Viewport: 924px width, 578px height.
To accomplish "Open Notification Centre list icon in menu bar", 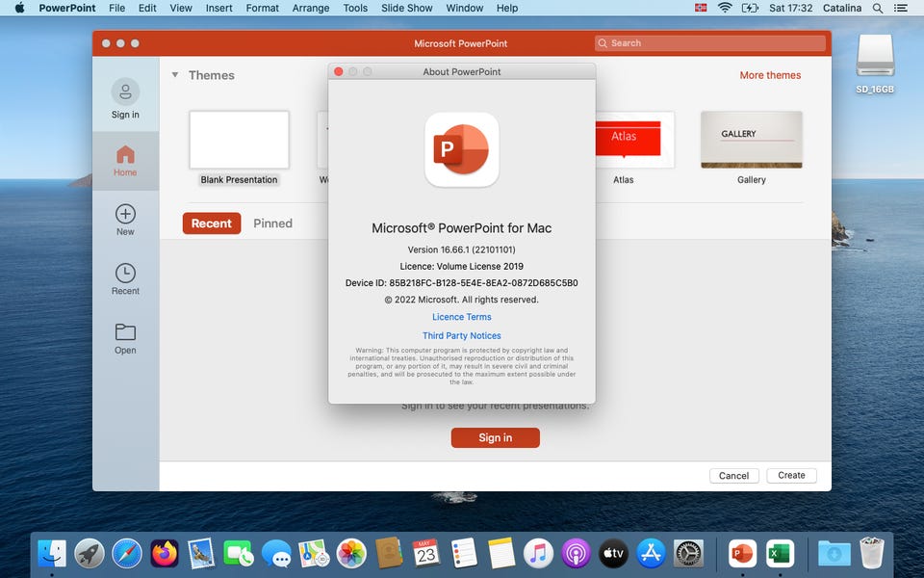I will pyautogui.click(x=901, y=8).
